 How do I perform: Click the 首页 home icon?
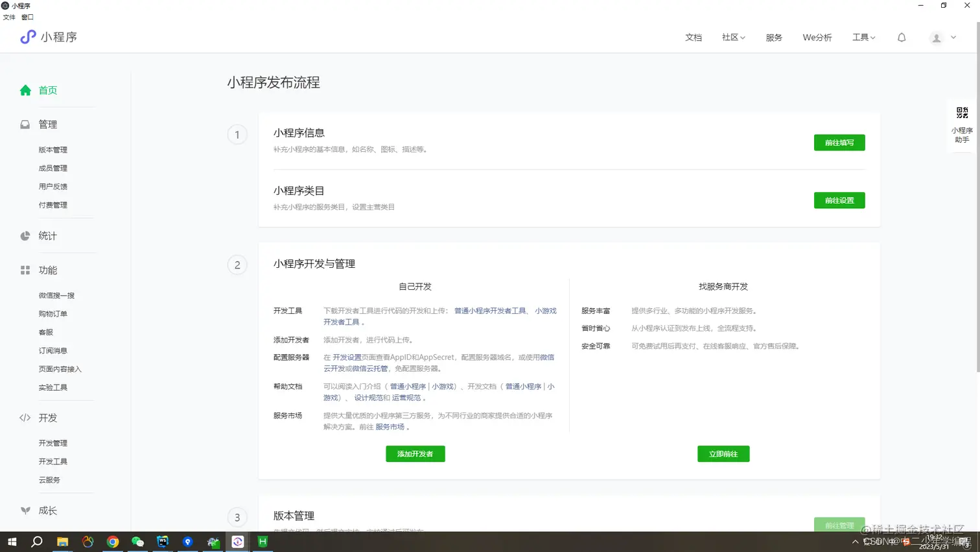click(x=25, y=90)
